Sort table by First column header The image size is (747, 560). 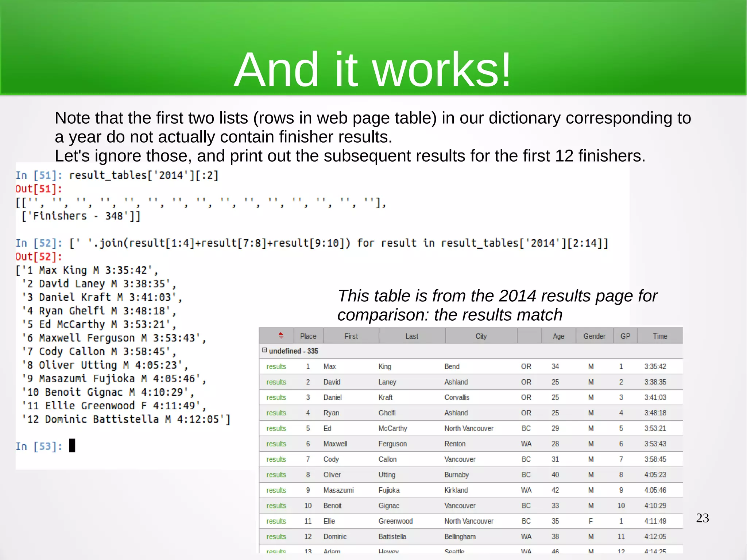pos(351,336)
